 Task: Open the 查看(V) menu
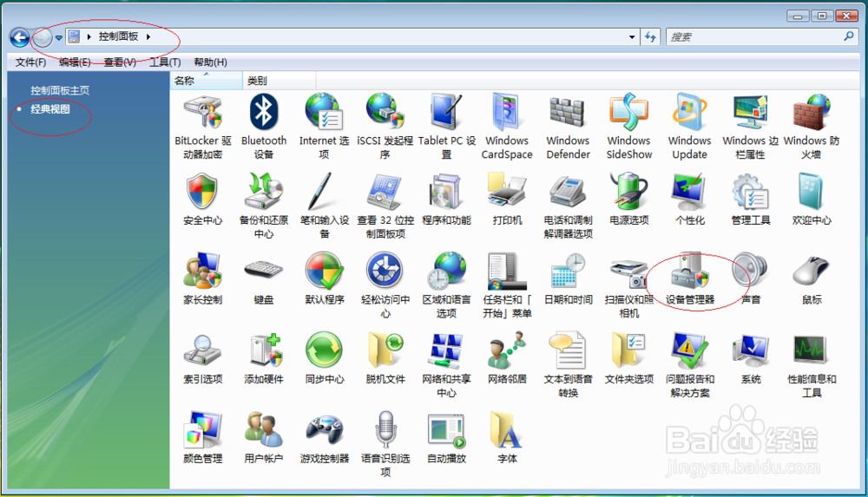pos(120,62)
